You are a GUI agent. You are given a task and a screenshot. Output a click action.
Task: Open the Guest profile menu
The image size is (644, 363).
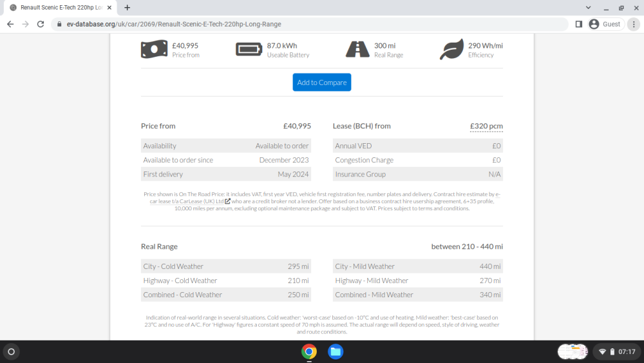point(606,25)
